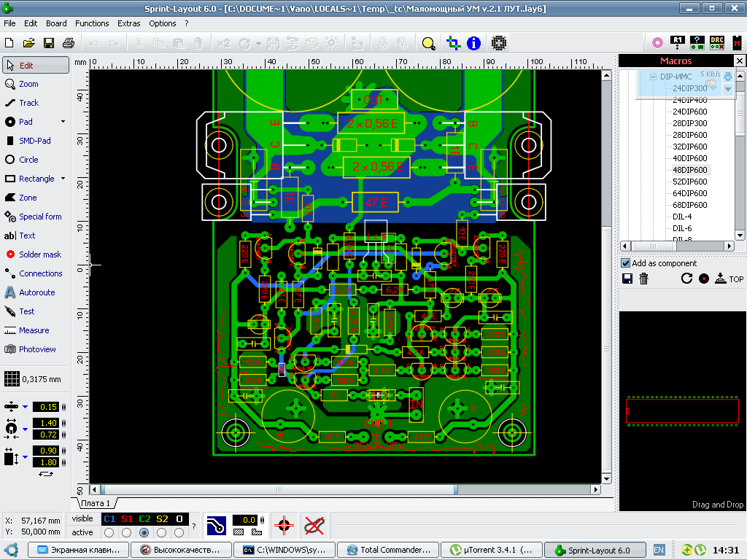Open the Rectangle tool dropdown arrow

[x=63, y=179]
